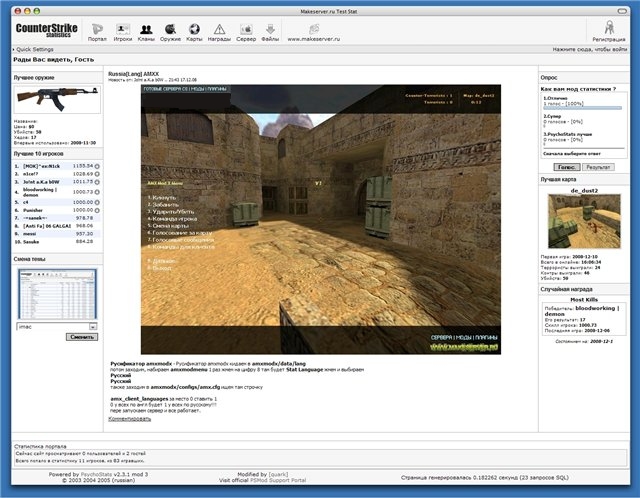Choose poll answer 1.Отлично
The height and width of the screenshot is (498, 640).
[555, 98]
